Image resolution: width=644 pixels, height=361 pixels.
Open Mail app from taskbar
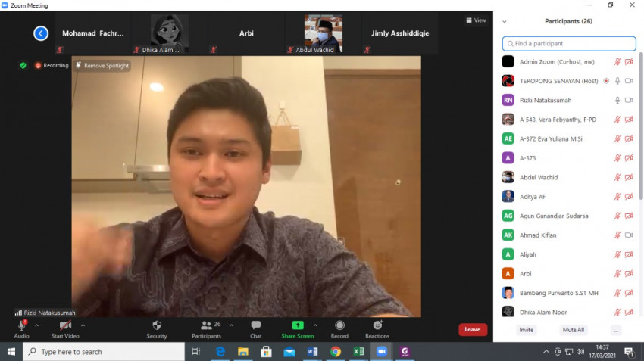pyautogui.click(x=289, y=352)
